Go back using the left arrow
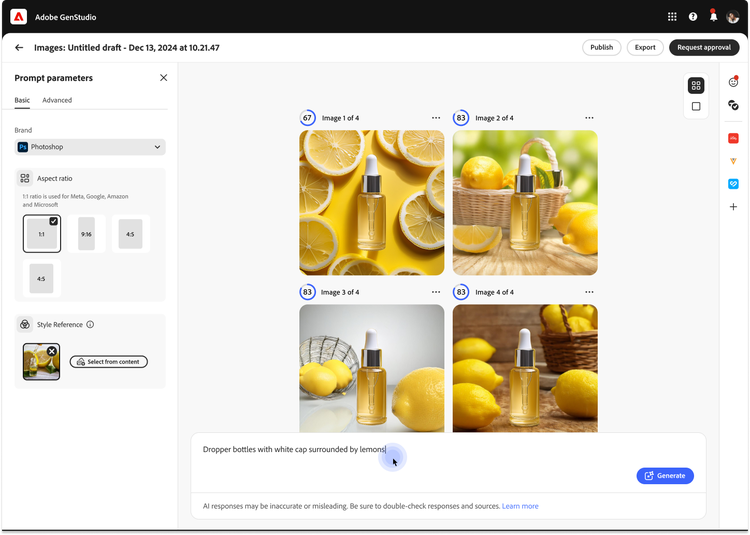 tap(19, 47)
